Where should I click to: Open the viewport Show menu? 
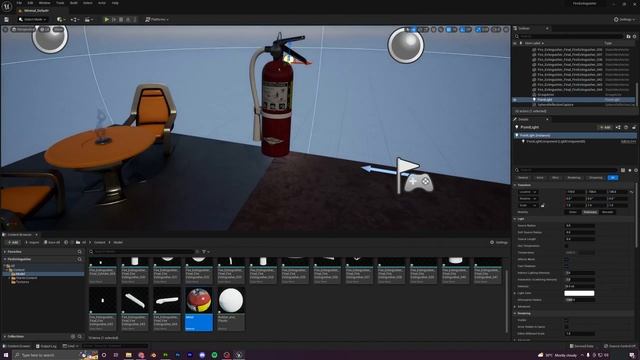click(59, 29)
